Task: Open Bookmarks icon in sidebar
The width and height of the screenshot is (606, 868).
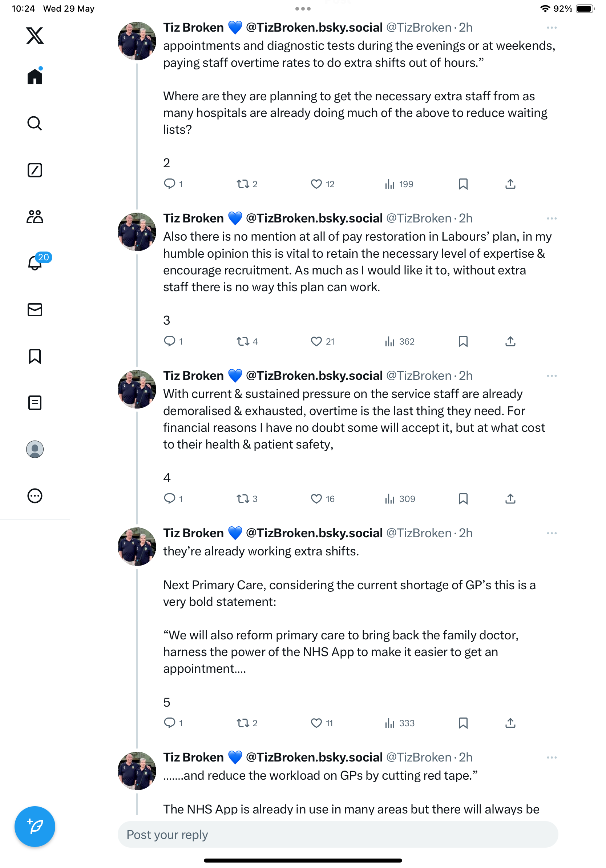Action: (35, 356)
